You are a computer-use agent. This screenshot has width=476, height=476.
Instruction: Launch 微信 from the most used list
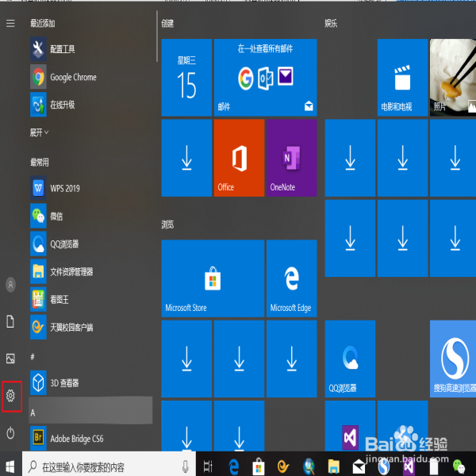coord(91,216)
